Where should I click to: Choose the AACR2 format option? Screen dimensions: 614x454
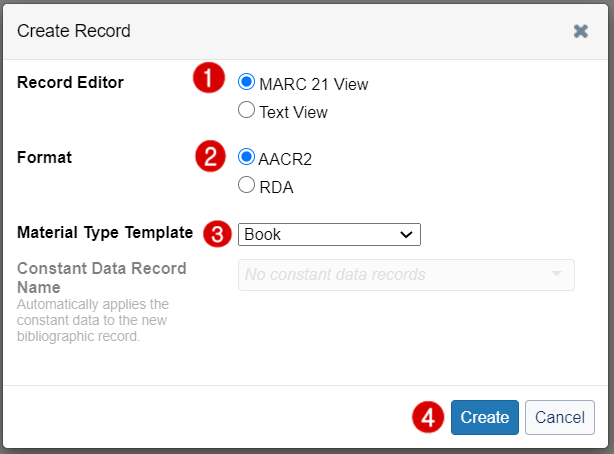click(246, 157)
